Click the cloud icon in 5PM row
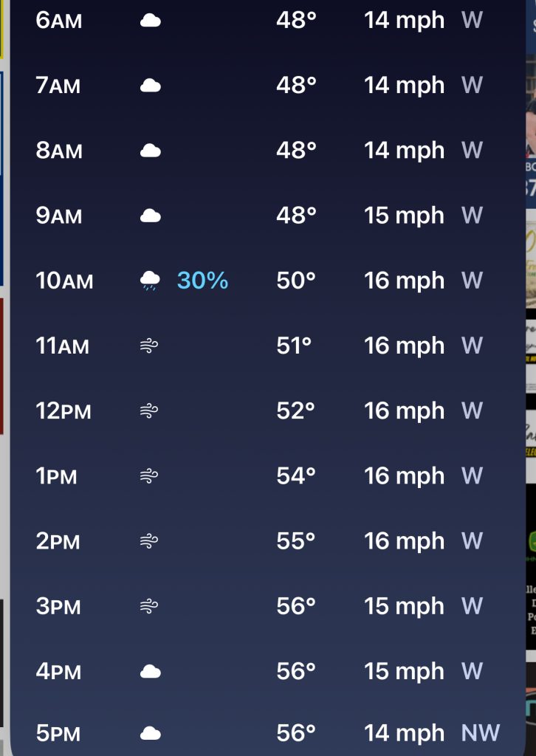This screenshot has height=756, width=536. pos(150,733)
